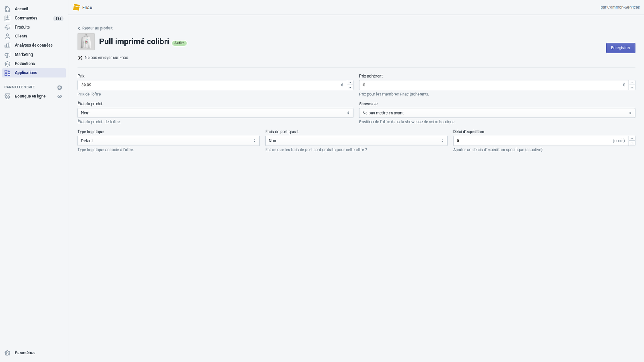Decrease Prix with down stepper arrow

point(350,88)
